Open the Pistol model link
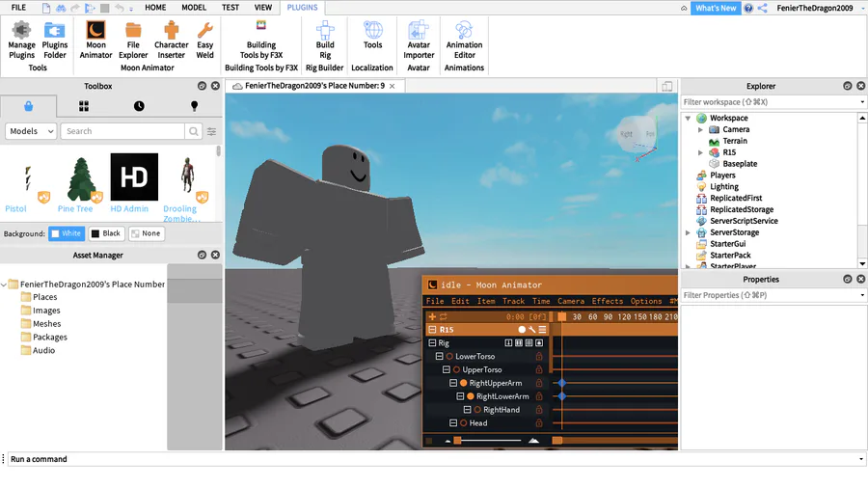The width and height of the screenshot is (868, 488). pyautogui.click(x=15, y=208)
